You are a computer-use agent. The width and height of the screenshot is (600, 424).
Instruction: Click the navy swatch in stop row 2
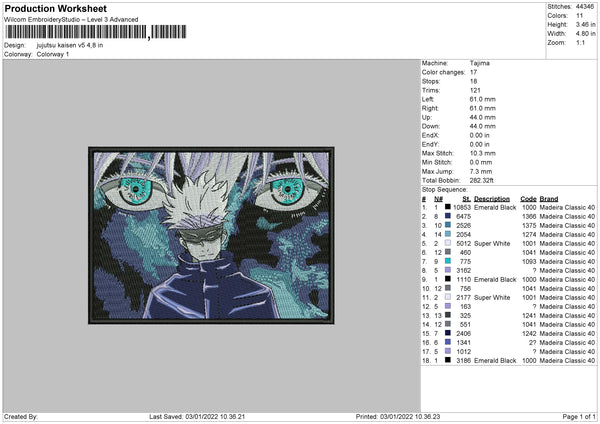click(x=448, y=216)
